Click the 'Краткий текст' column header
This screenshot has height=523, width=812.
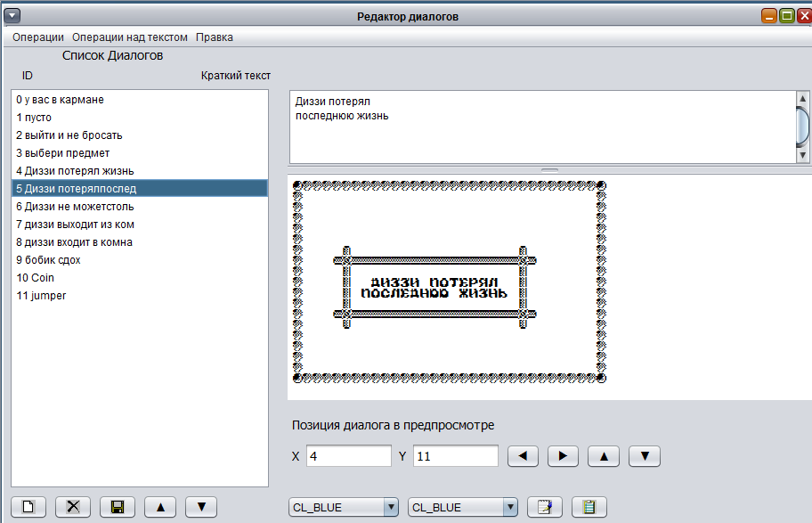[x=236, y=76]
